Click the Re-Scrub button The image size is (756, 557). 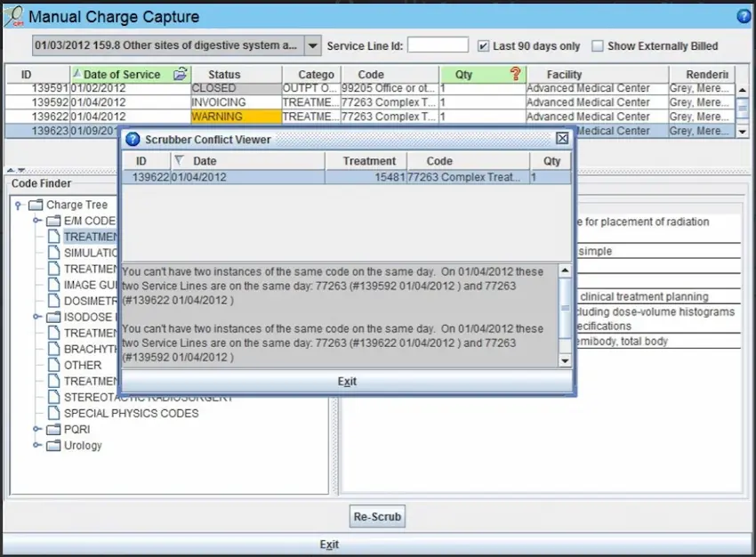tap(377, 516)
